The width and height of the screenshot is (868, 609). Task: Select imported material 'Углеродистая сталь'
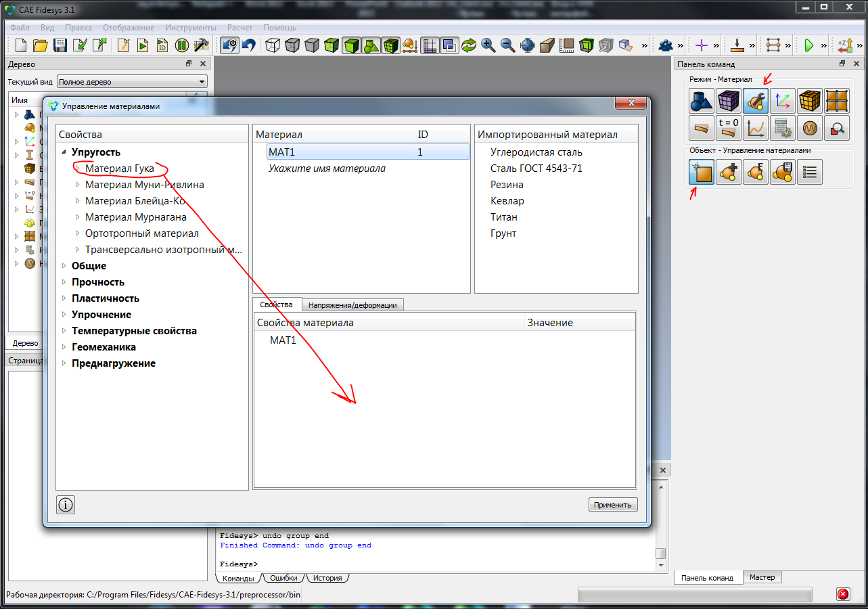pos(536,152)
